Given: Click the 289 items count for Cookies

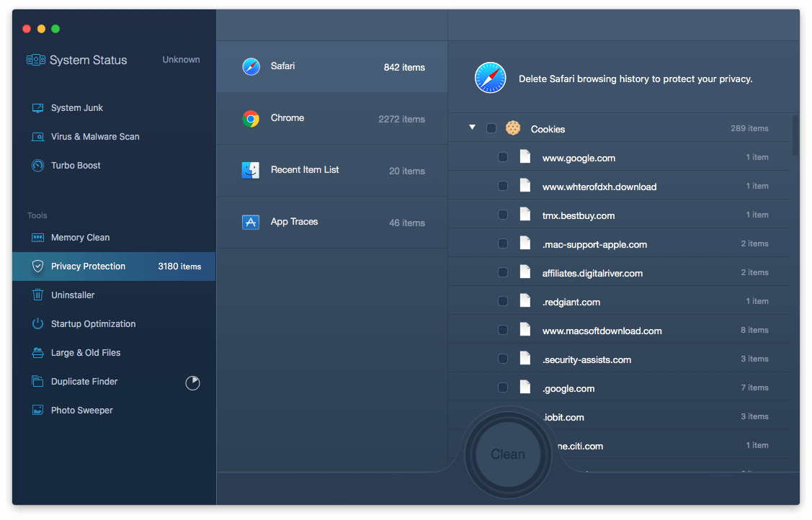Looking at the screenshot, I should pyautogui.click(x=749, y=128).
